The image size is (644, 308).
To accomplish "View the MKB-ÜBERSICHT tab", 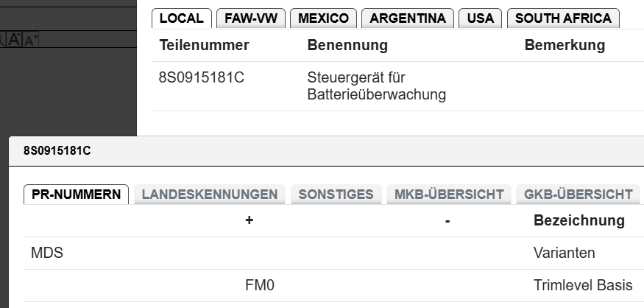I will point(449,195).
